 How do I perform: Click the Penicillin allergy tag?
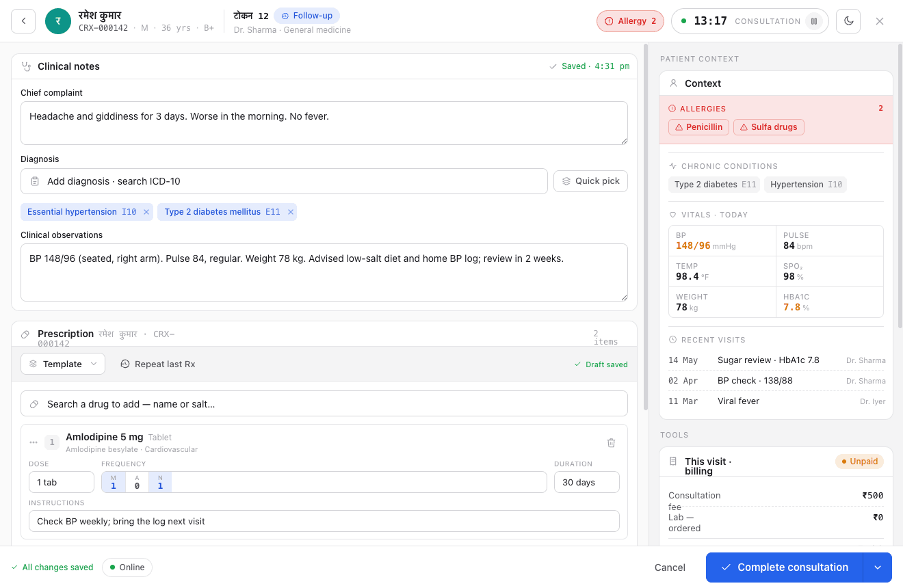coord(698,127)
